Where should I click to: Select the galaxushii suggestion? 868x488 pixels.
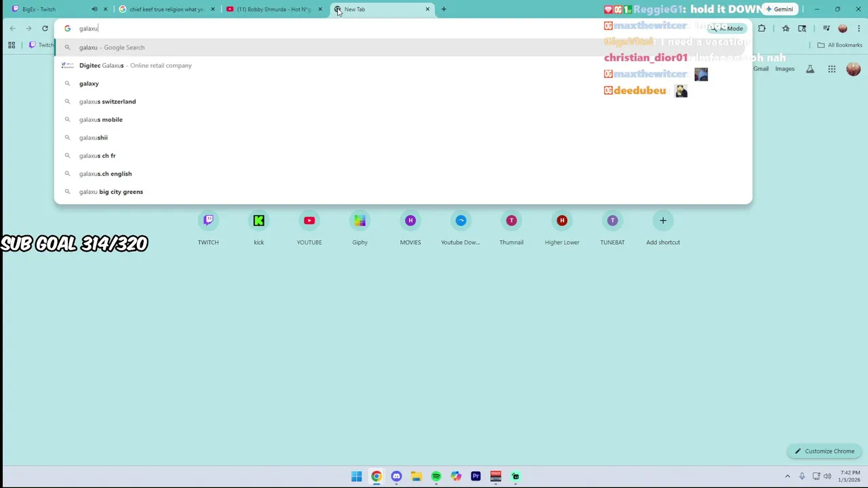(403, 138)
